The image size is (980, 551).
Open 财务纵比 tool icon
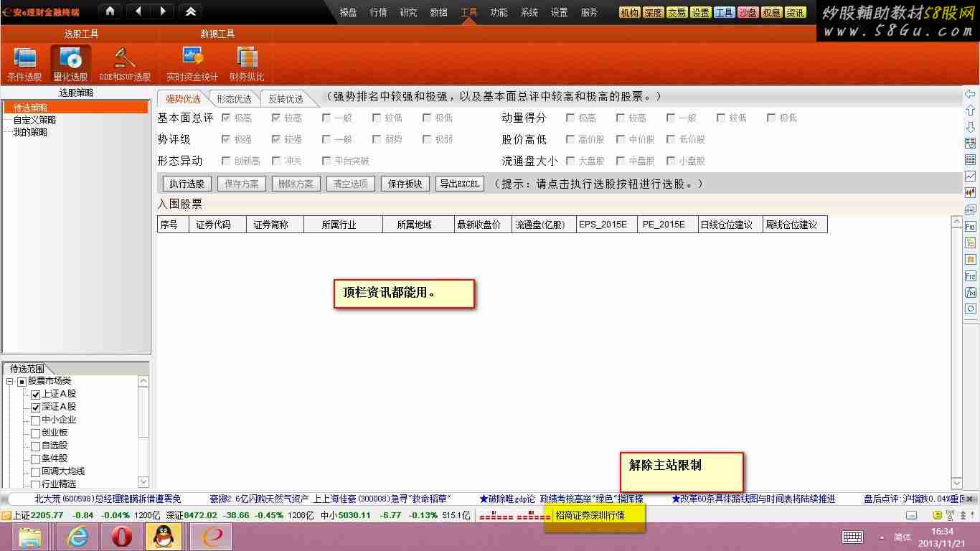pyautogui.click(x=247, y=64)
